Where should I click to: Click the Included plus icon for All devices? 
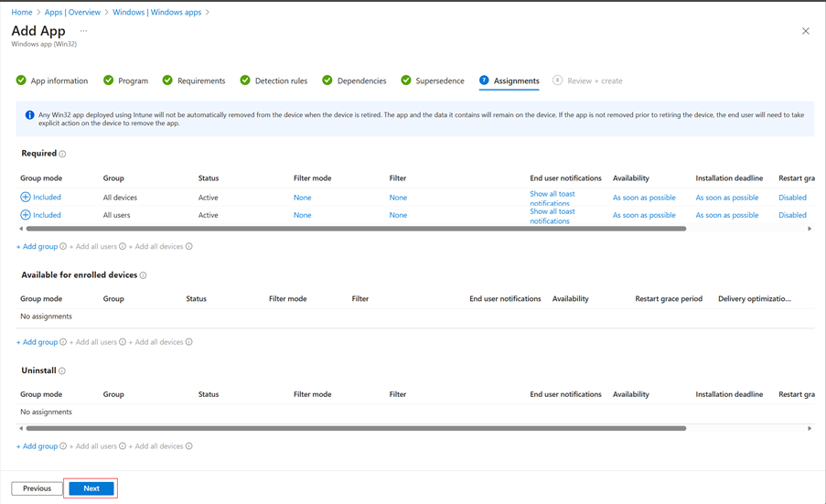(x=26, y=197)
